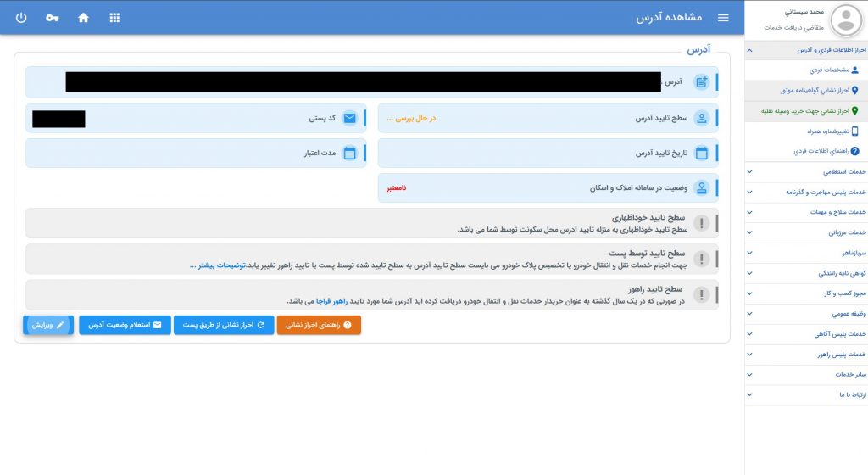Click the تاریخ تایید آدرس calendar icon

point(702,154)
